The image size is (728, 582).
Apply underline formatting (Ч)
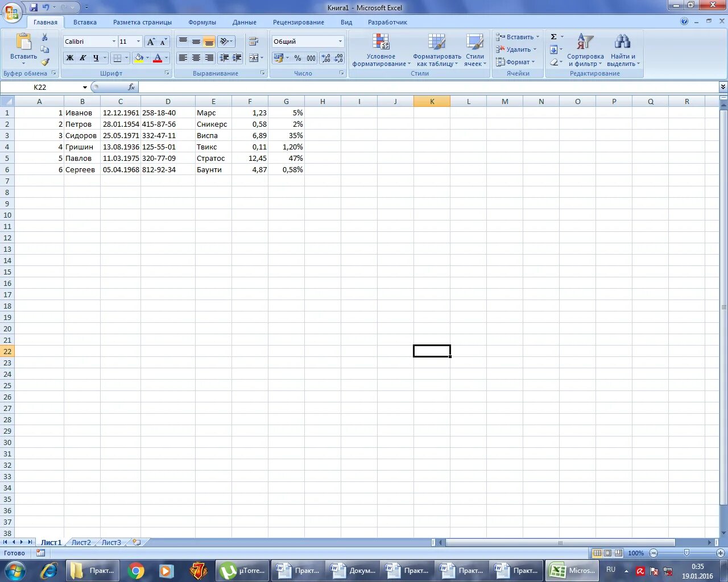(x=96, y=58)
